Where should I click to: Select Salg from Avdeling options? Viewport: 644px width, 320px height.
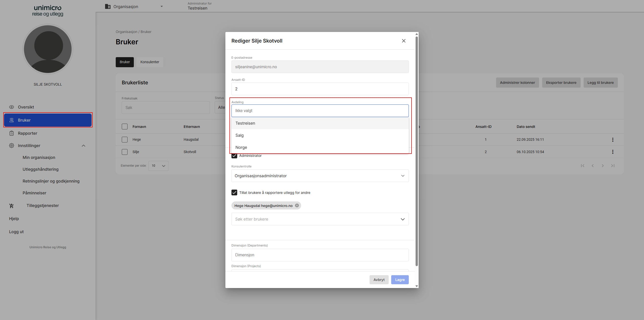(239, 135)
